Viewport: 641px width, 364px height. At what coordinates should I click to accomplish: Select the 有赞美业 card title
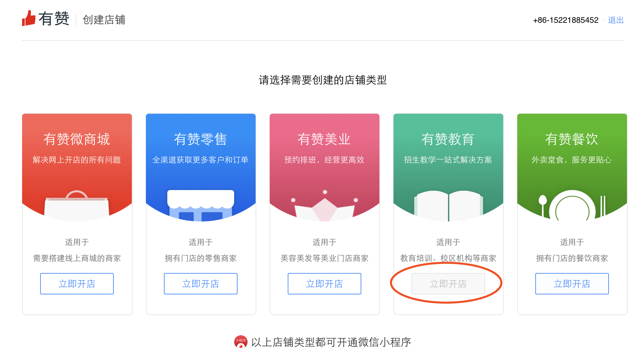pos(324,139)
